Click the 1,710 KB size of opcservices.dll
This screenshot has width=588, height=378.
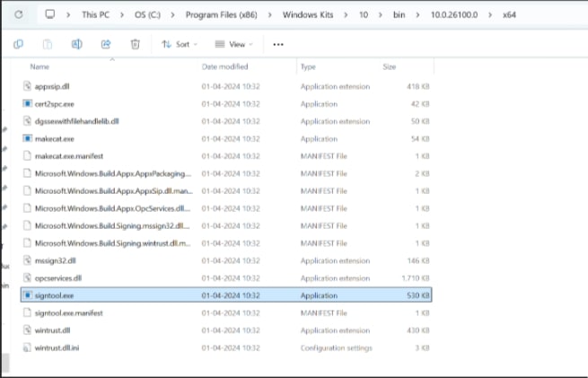pos(416,278)
